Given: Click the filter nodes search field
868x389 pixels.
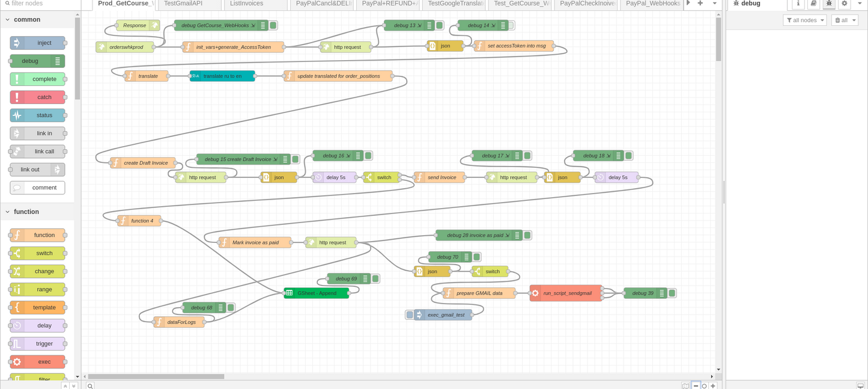Looking at the screenshot, I should click(x=42, y=4).
